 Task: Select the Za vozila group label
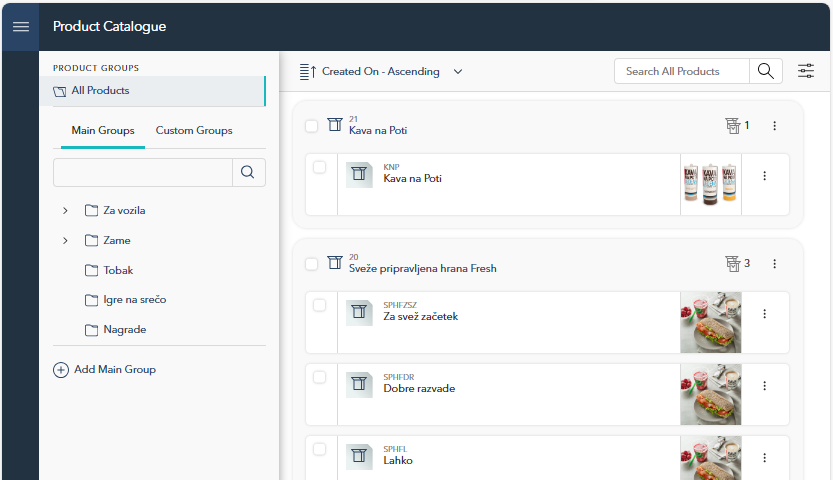(x=124, y=210)
